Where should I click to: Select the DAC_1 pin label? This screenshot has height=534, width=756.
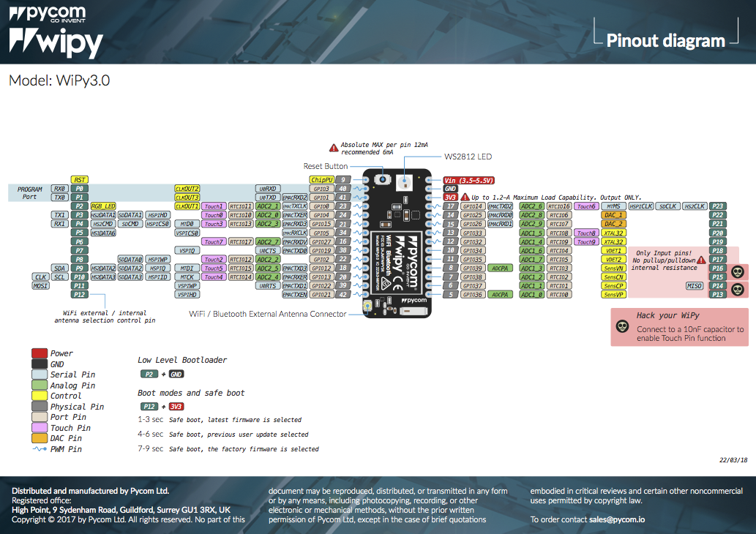click(613, 214)
